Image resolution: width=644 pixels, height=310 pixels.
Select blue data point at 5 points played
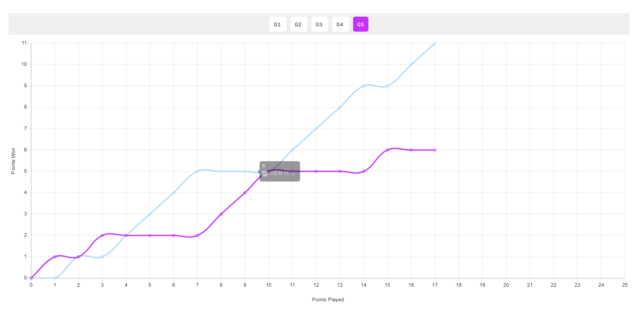click(x=150, y=214)
